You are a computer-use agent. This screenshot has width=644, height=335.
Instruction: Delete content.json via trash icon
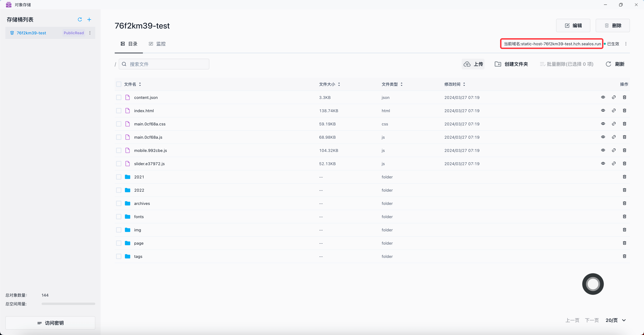tap(625, 97)
